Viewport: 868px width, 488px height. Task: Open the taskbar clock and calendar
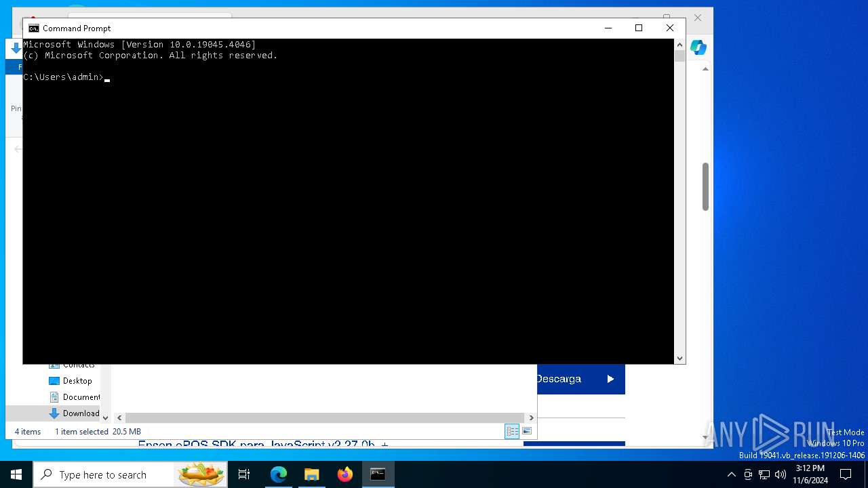(810, 474)
